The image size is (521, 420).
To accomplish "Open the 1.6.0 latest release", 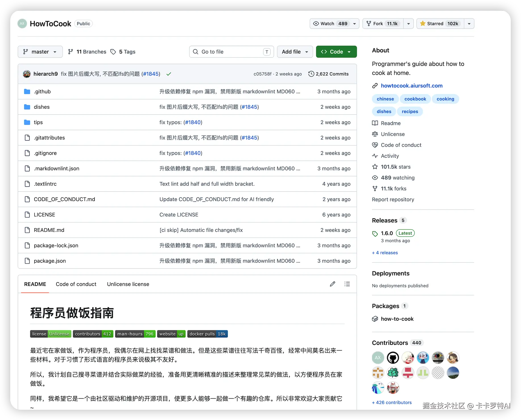I will point(387,233).
